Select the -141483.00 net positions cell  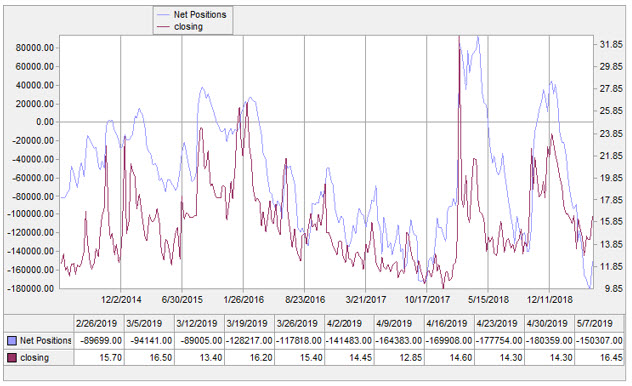coord(349,341)
